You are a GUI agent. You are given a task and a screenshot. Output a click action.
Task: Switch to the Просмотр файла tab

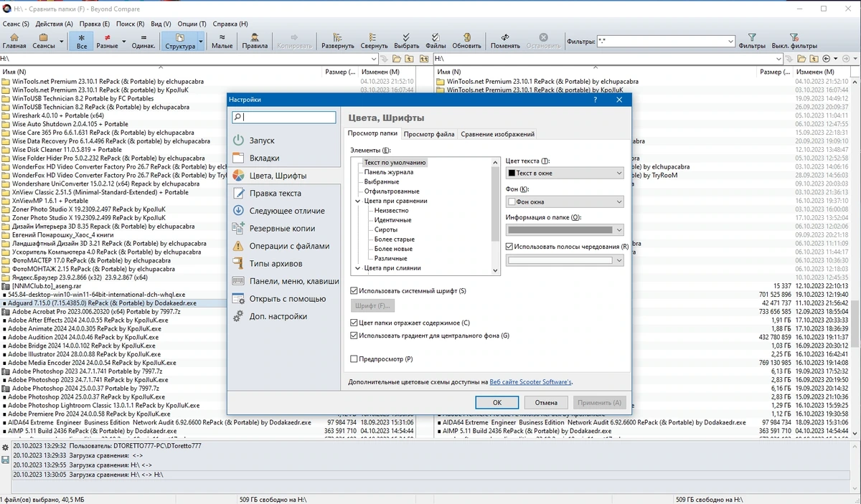click(428, 134)
